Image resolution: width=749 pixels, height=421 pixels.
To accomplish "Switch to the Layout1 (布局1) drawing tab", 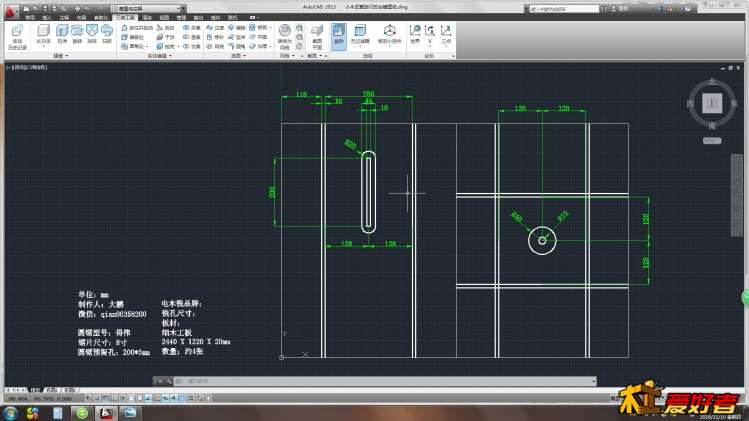I will pyautogui.click(x=52, y=389).
